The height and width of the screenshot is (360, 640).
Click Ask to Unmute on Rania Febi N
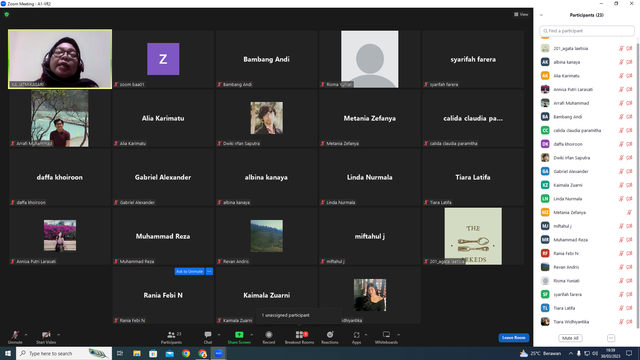(x=189, y=271)
